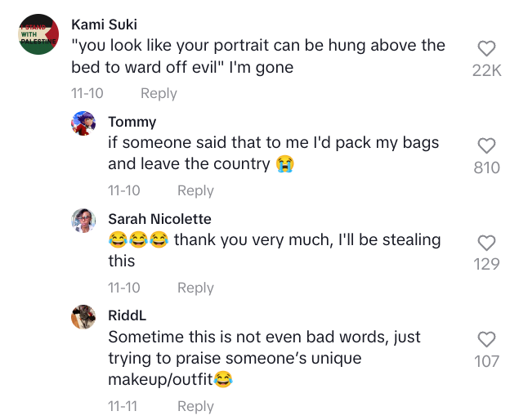The image size is (519, 420).
Task: Reply to Sarah Nicolette's comment
Action: coord(195,288)
